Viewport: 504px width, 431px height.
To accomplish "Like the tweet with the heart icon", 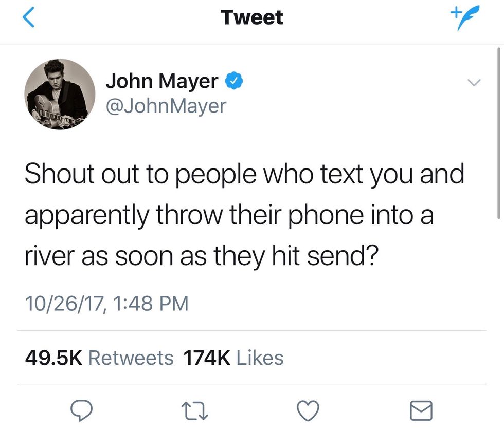I will 308,411.
